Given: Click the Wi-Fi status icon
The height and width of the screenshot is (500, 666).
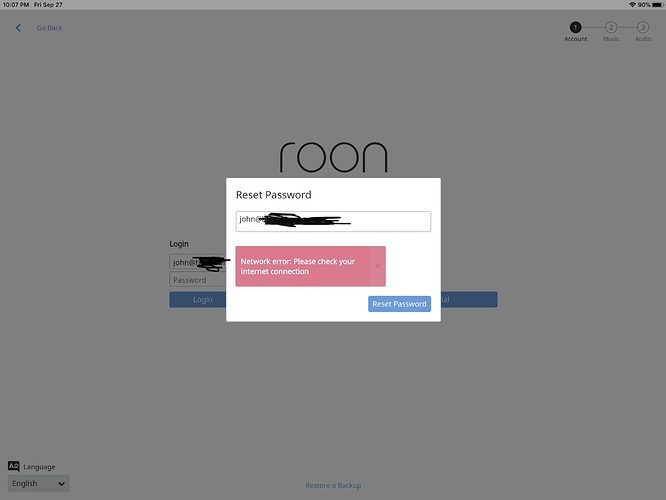Looking at the screenshot, I should coord(632,5).
